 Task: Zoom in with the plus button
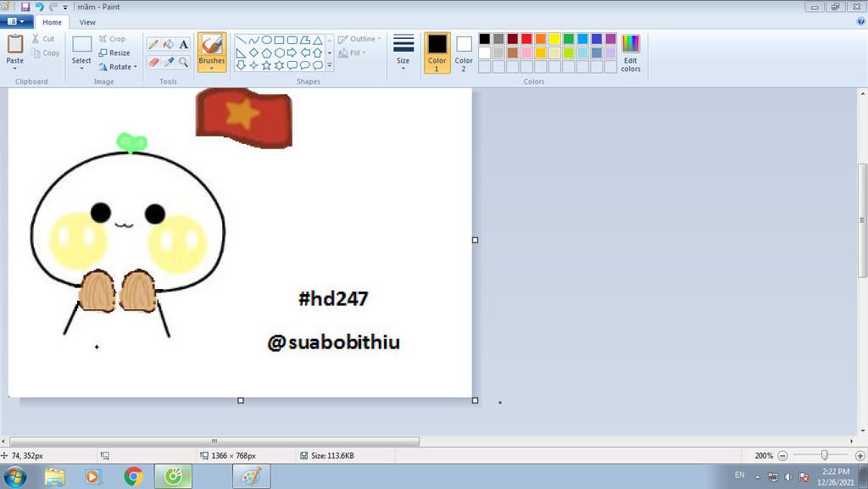pos(860,456)
